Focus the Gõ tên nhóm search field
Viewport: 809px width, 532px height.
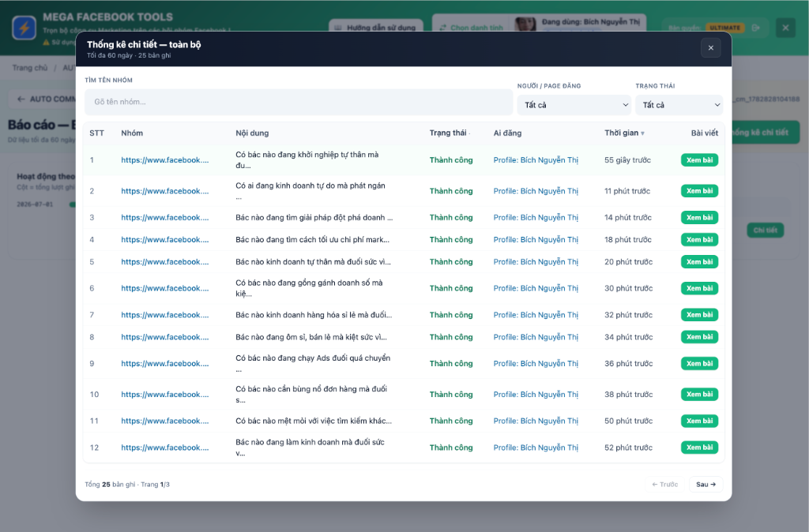point(299,102)
